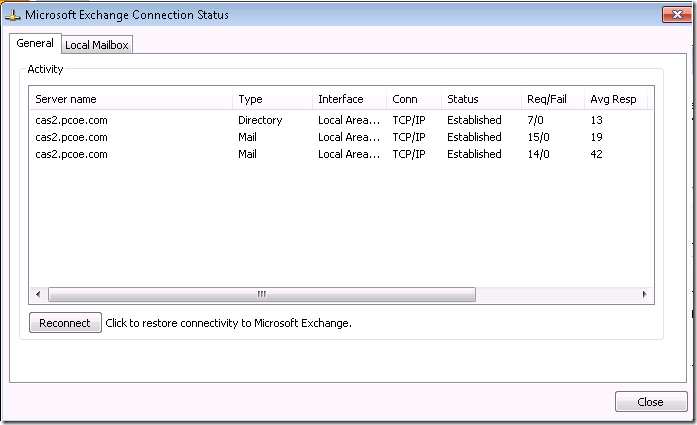The height and width of the screenshot is (425, 697).
Task: Click the Avg Resp value 42
Action: click(597, 154)
